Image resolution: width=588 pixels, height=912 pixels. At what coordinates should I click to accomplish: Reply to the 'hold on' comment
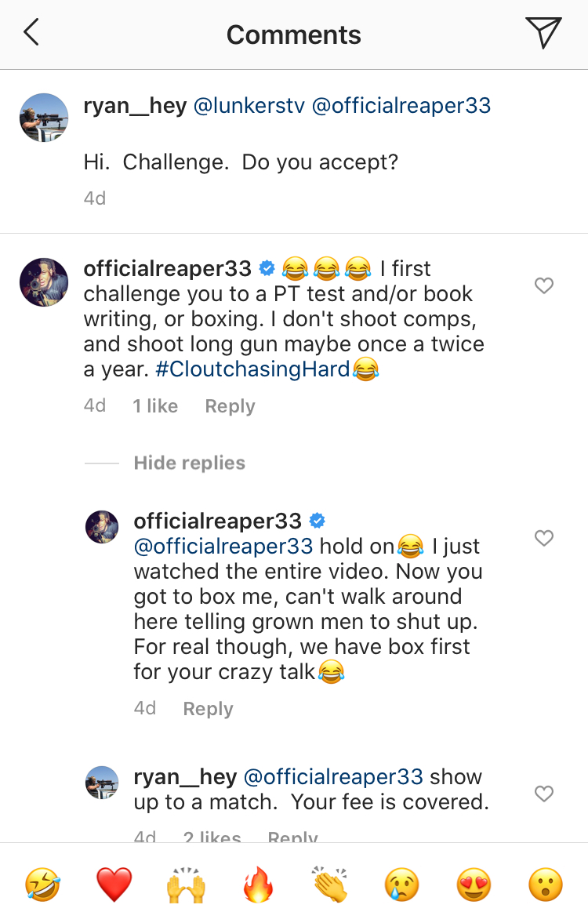(208, 709)
